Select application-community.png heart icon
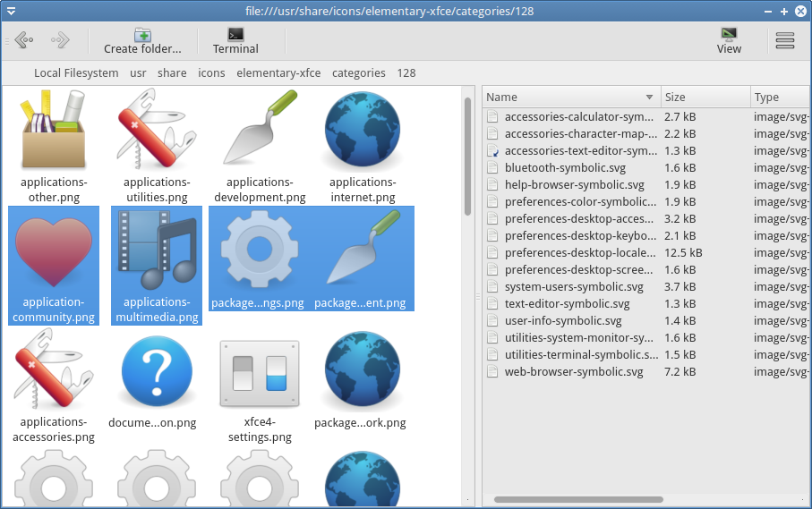 (54, 252)
